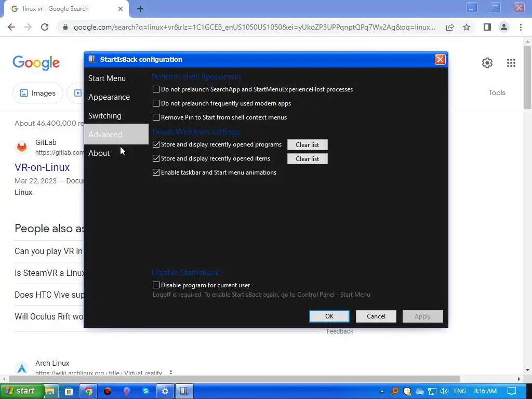Toggle Chrome side panel icon
532x399 pixels.
[x=487, y=27]
